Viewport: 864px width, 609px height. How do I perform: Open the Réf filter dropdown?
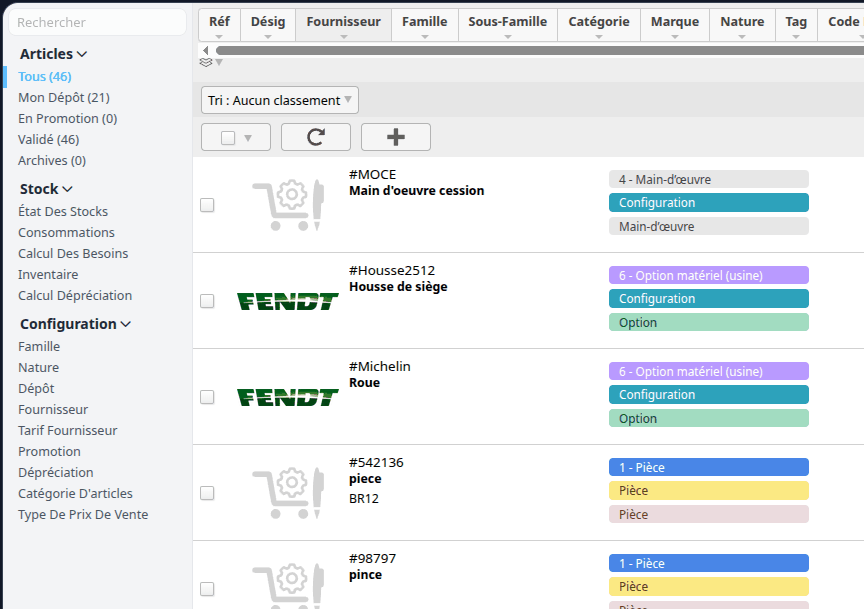pyautogui.click(x=219, y=25)
